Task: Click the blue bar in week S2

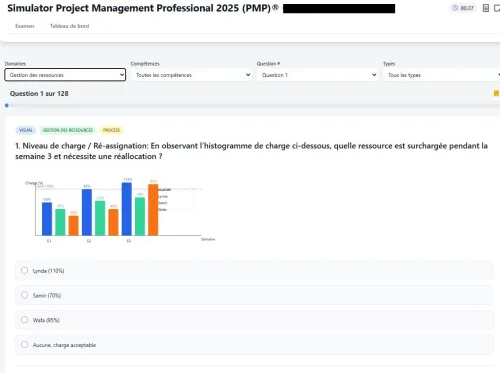Action: click(87, 212)
